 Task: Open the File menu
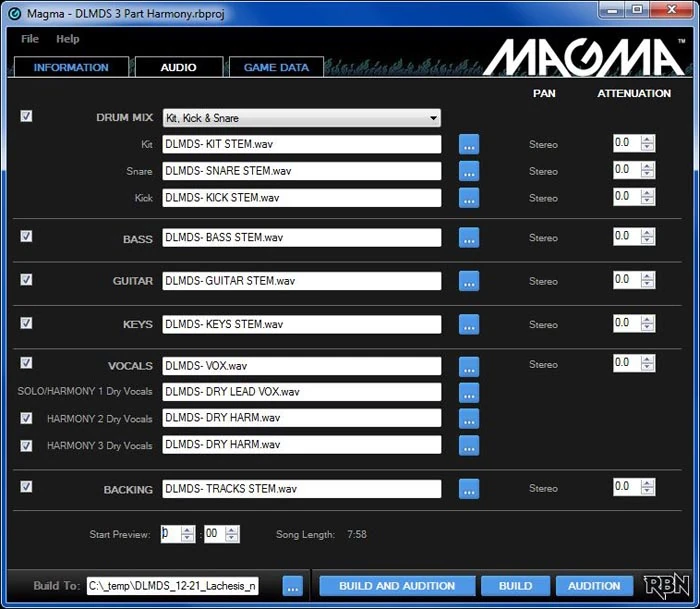click(30, 39)
